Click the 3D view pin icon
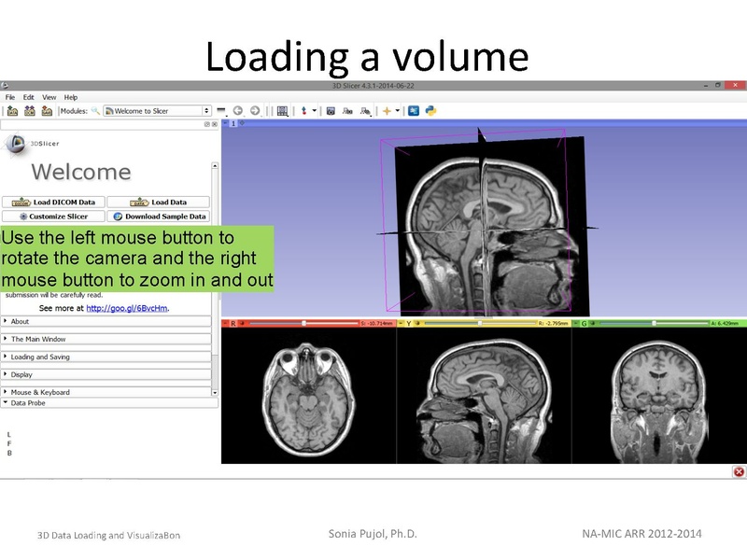This screenshot has width=747, height=560. click(225, 123)
